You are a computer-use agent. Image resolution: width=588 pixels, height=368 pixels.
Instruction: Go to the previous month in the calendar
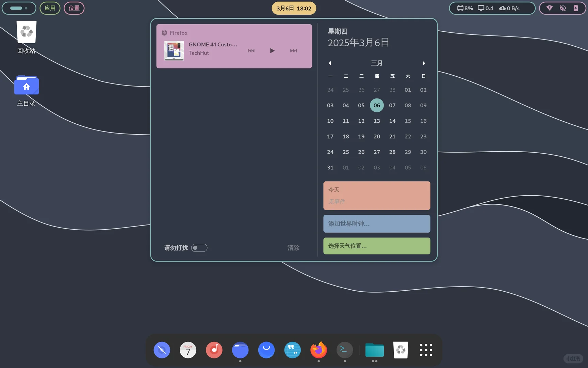coord(330,63)
